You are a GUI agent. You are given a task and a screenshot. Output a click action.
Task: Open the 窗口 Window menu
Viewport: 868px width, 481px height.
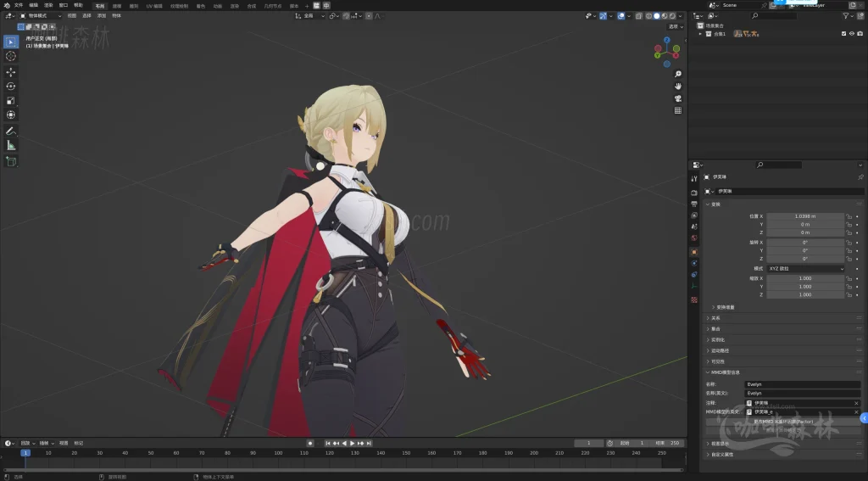[64, 5]
